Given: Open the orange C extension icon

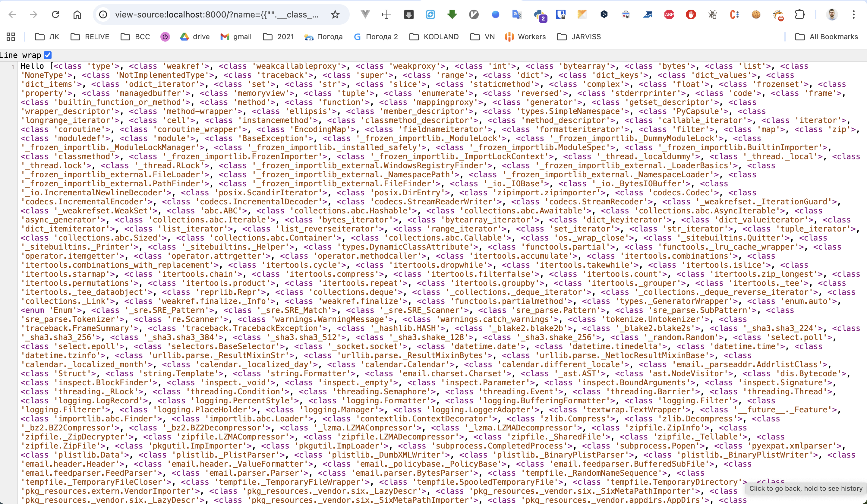Looking at the screenshot, I should tap(734, 14).
